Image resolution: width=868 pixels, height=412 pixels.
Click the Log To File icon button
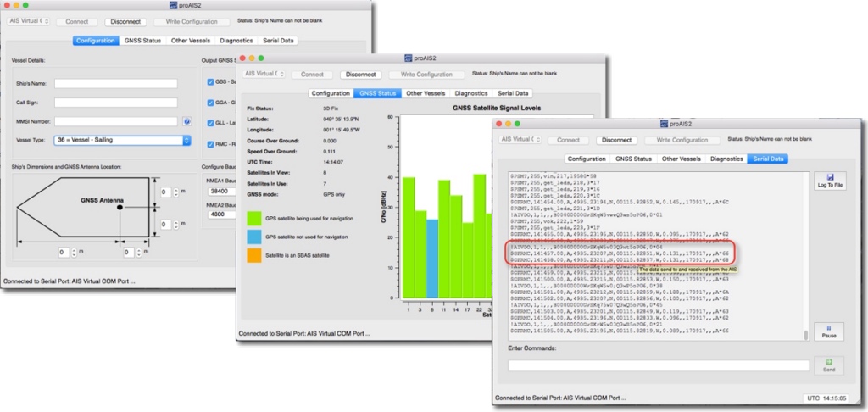829,181
